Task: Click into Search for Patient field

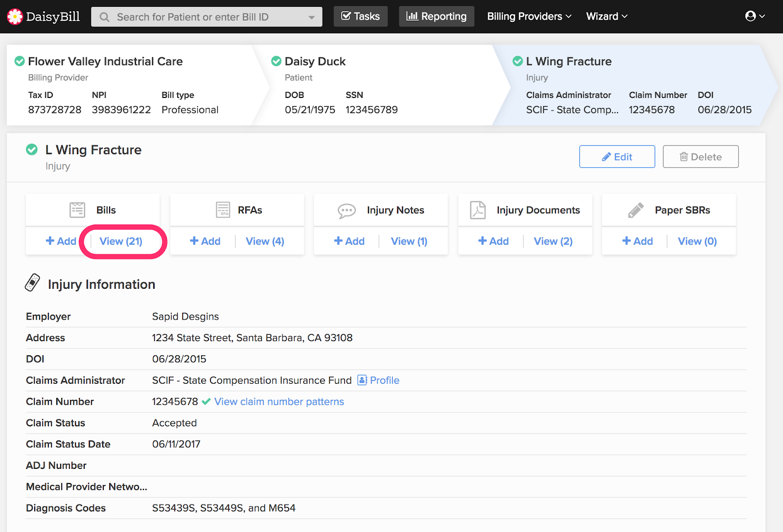Action: click(207, 17)
